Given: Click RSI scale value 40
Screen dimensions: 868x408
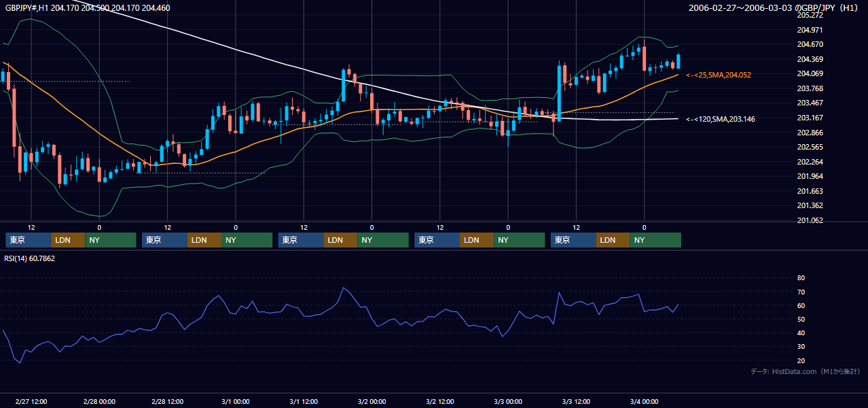Looking at the screenshot, I should (801, 333).
